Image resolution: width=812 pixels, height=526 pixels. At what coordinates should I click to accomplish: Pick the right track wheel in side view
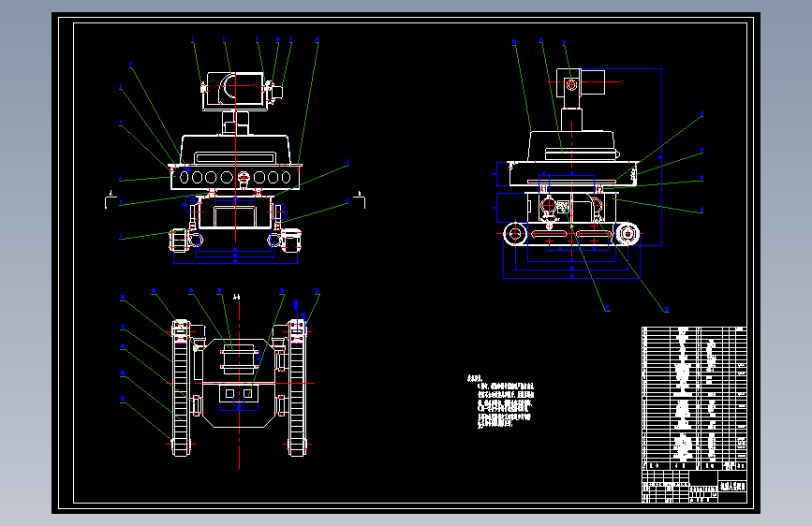pyautogui.click(x=627, y=234)
